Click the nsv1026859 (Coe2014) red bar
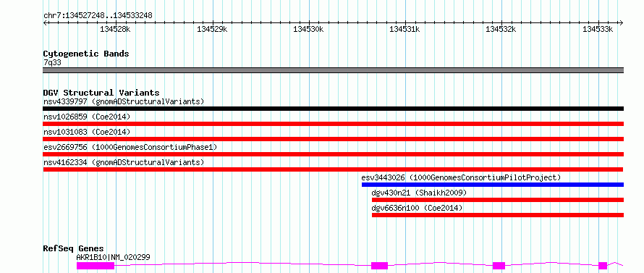Image resolution: width=644 pixels, height=273 pixels. pyautogui.click(x=333, y=124)
